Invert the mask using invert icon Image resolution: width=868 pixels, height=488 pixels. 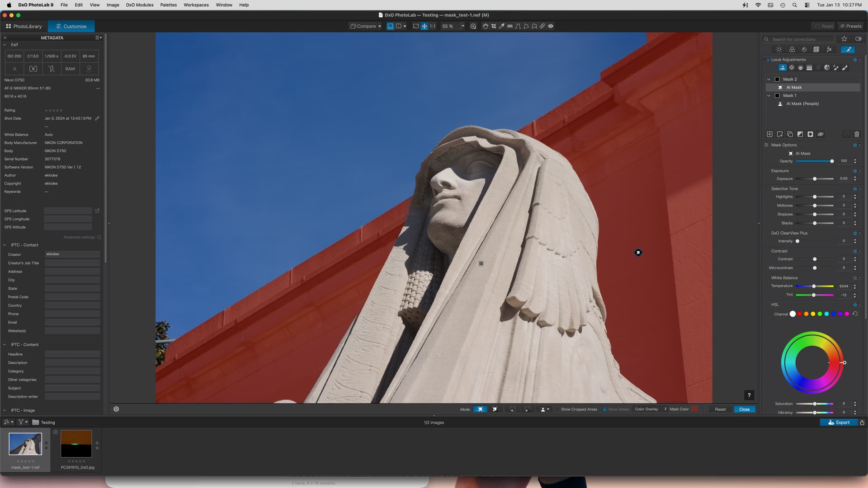click(x=800, y=134)
